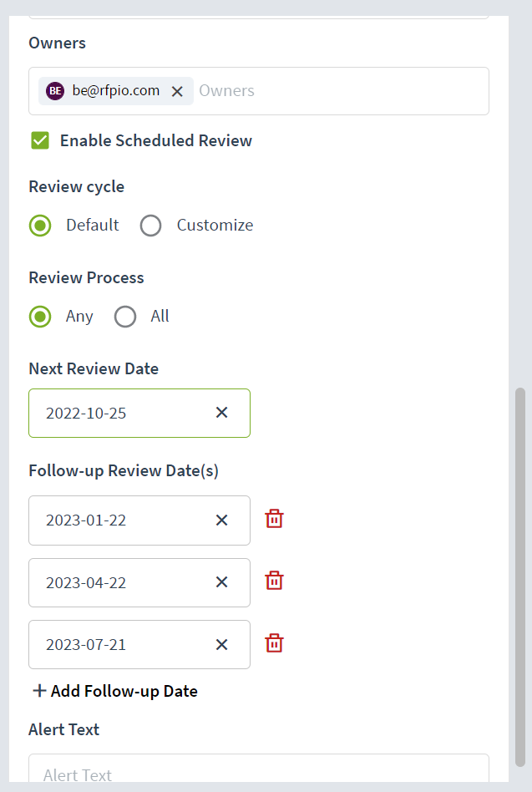This screenshot has width=532, height=792.
Task: Clear the Next Review Date 2022-10-25
Action: (x=221, y=413)
